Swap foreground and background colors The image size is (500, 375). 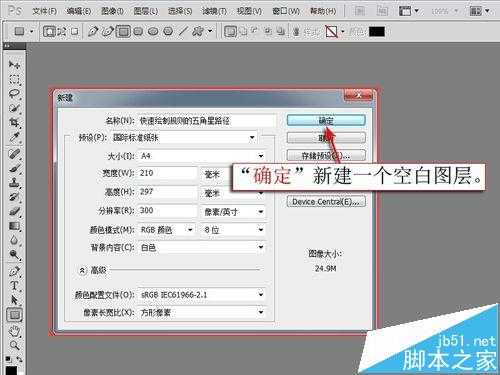point(19,359)
